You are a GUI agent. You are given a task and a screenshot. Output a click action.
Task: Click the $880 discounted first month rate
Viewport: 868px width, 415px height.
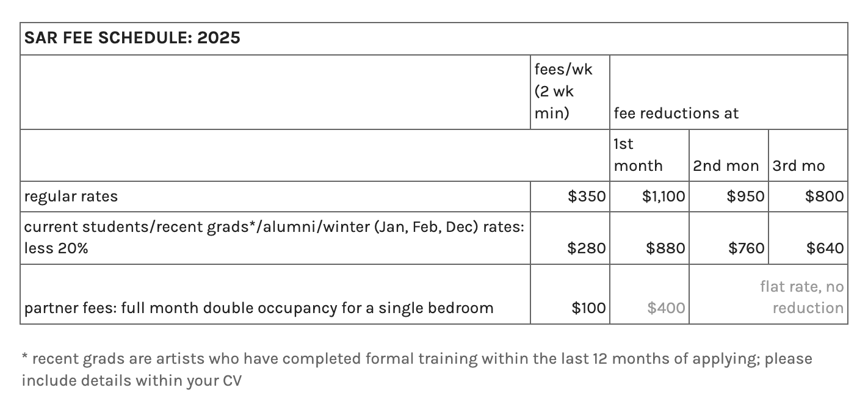point(666,248)
